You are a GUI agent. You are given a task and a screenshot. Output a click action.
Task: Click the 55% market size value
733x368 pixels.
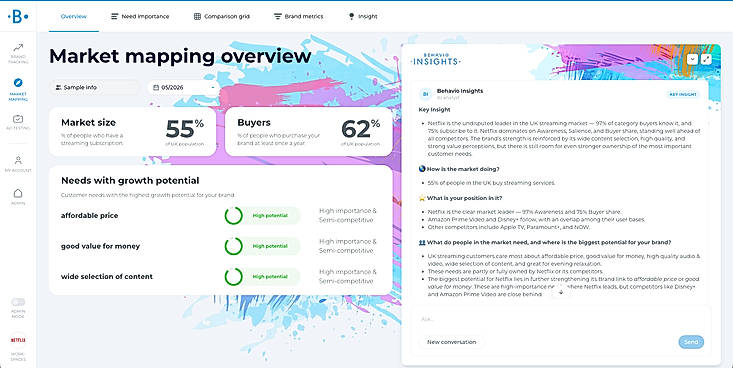[x=185, y=129]
